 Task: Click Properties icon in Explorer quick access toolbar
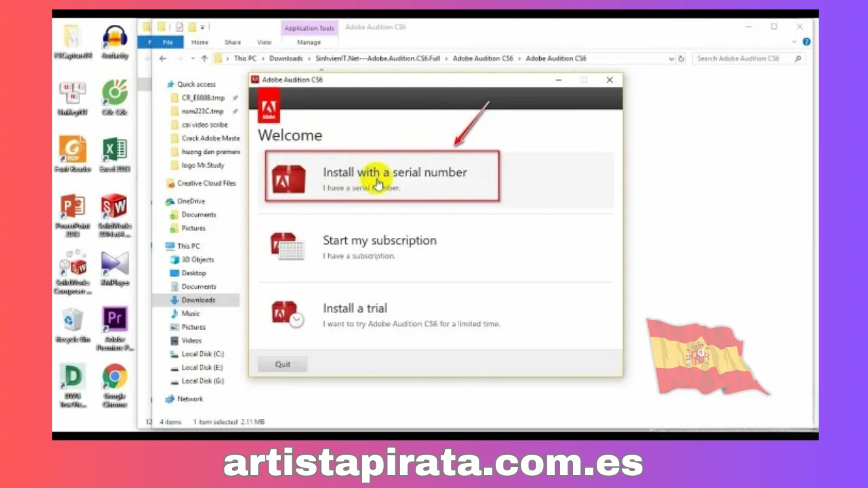point(179,27)
